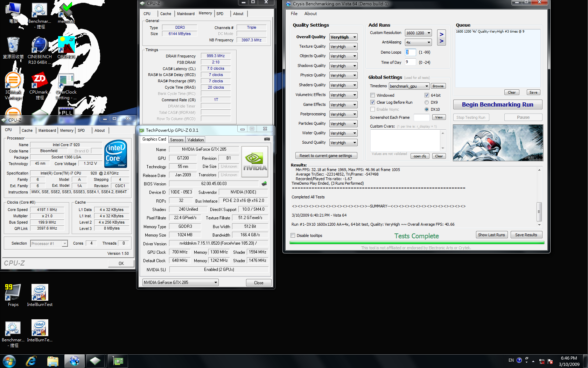The height and width of the screenshot is (368, 588).
Task: Click Begin Benchmarking Run button
Action: pos(498,104)
